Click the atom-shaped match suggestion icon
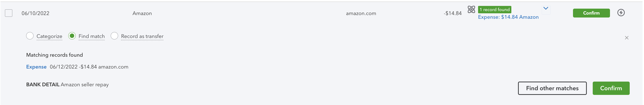The height and width of the screenshot is (105, 644). point(471,10)
